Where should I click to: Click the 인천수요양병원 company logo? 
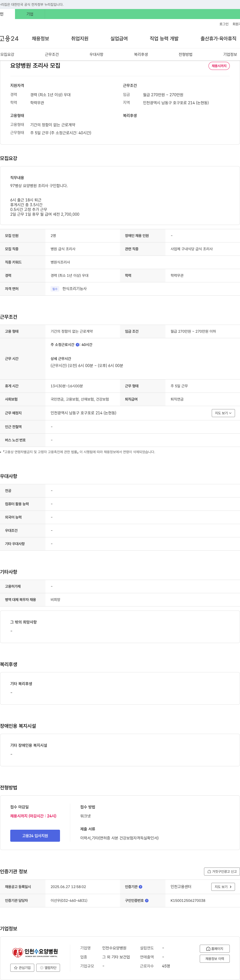[x=35, y=952]
